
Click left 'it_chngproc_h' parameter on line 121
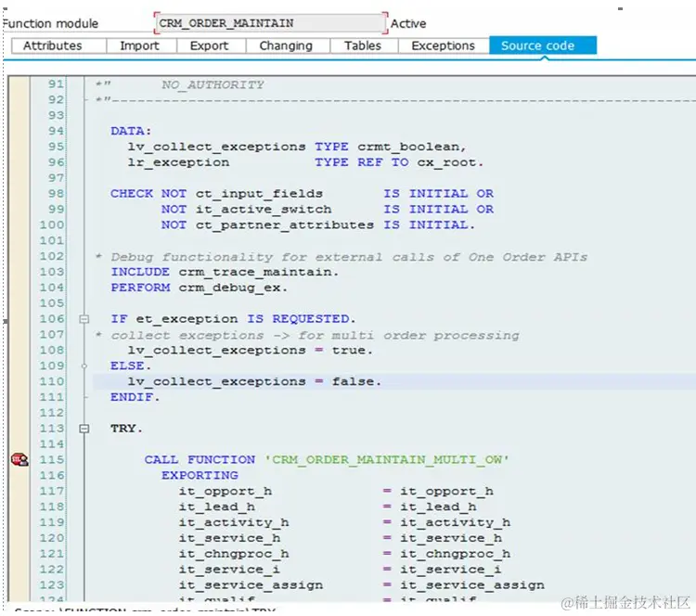234,554
